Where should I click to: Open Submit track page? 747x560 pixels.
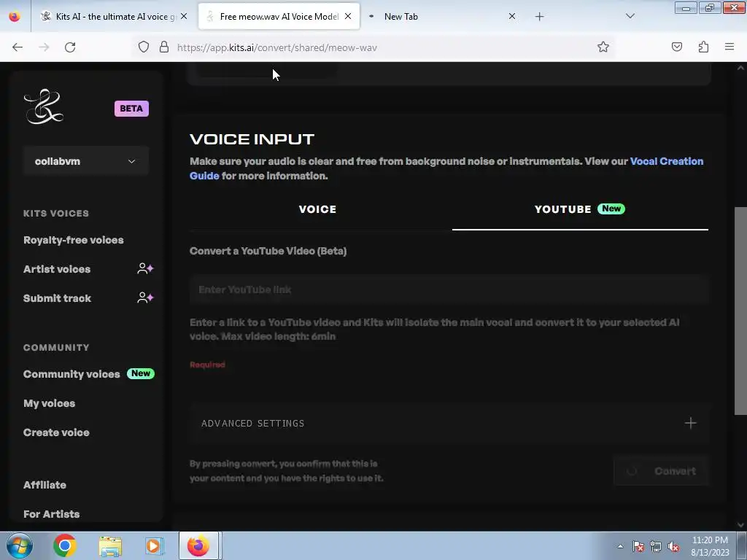pos(57,298)
